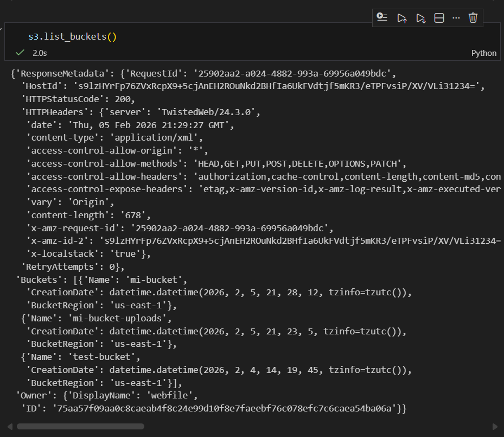Split the cell with toolbar icon
Viewport: 504px width, 437px height.
point(439,18)
